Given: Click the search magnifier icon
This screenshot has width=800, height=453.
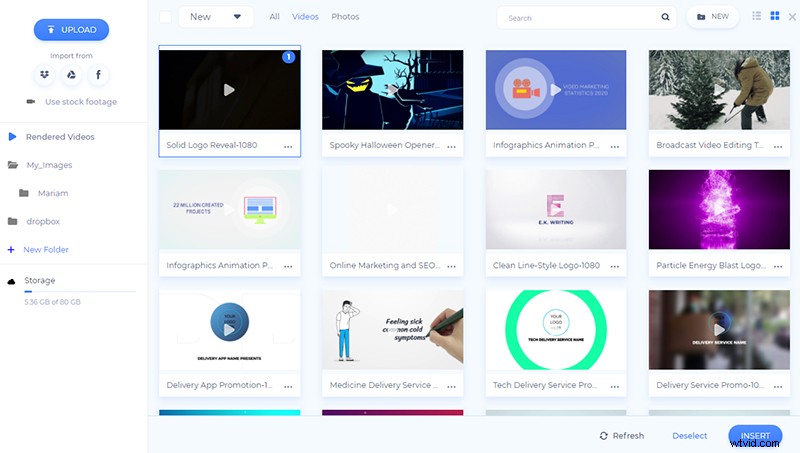Looking at the screenshot, I should pyautogui.click(x=666, y=17).
